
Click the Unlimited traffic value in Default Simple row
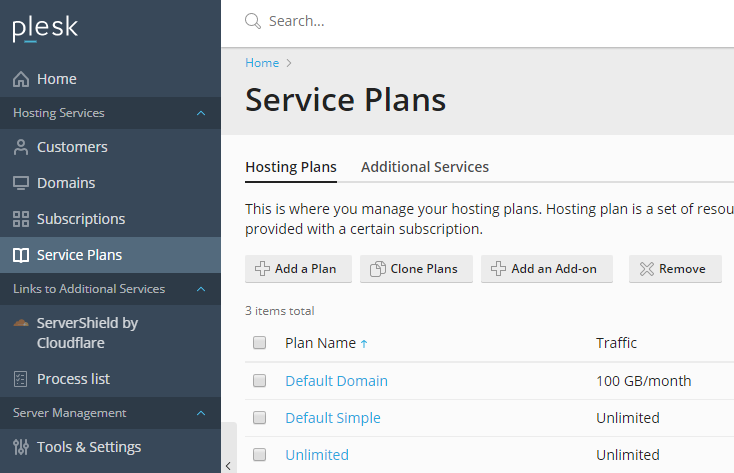coord(628,418)
